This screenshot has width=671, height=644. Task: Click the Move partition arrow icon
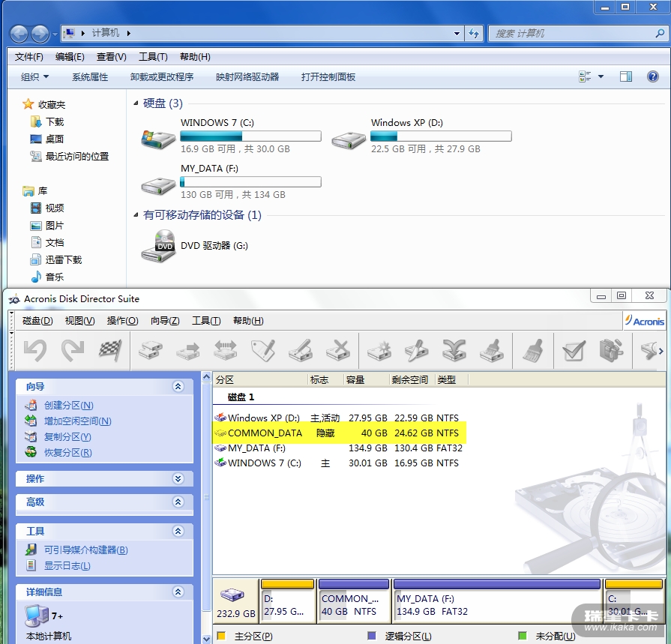tap(188, 351)
